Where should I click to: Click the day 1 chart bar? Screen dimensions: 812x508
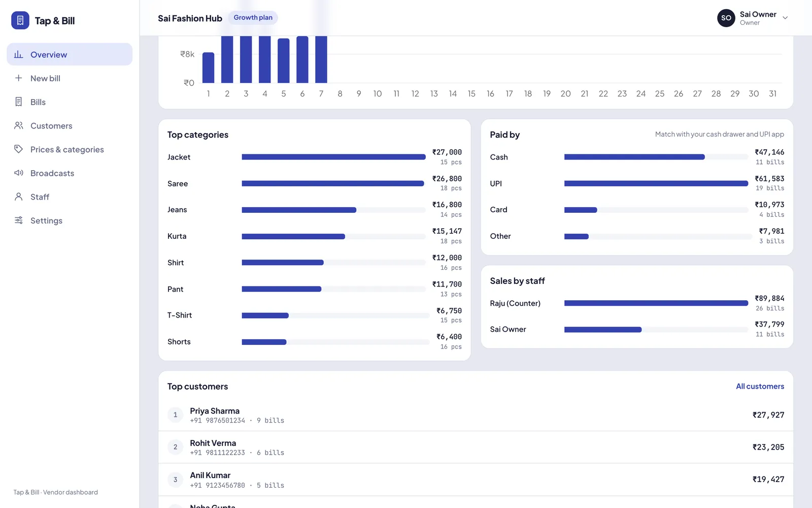click(x=208, y=68)
